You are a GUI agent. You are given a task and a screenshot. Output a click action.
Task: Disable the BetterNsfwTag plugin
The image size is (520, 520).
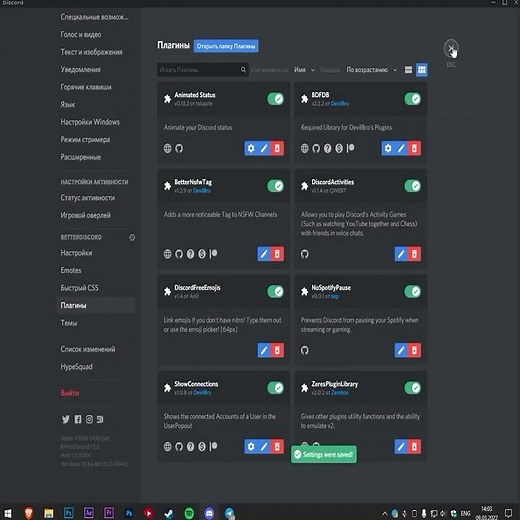[x=276, y=186]
